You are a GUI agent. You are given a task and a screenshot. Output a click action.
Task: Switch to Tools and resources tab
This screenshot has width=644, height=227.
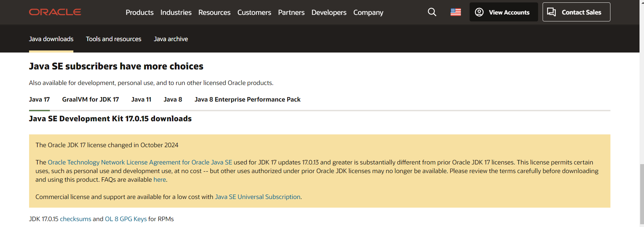pos(114,39)
